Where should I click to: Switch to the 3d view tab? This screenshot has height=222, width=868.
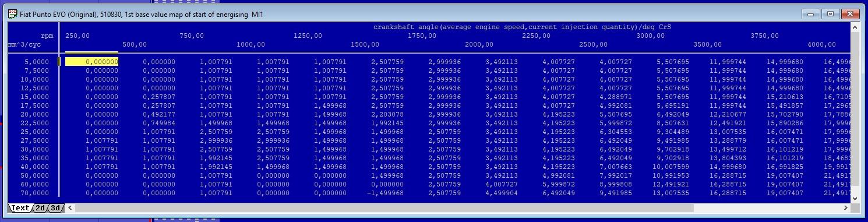point(55,207)
